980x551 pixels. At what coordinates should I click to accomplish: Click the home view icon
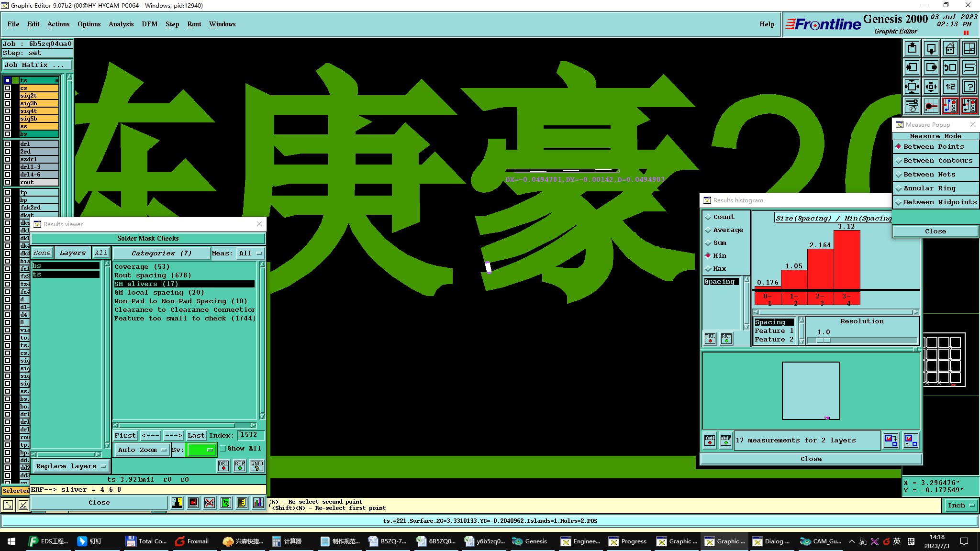pyautogui.click(x=950, y=49)
